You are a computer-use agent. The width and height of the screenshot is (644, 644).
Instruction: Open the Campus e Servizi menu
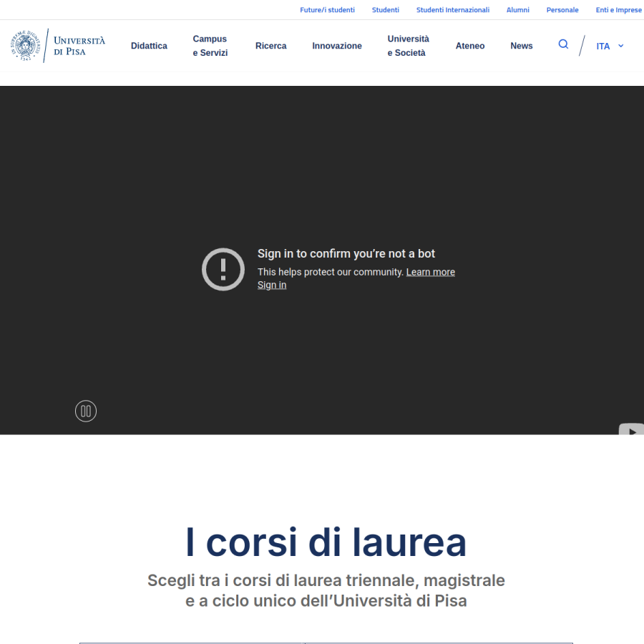tap(210, 46)
